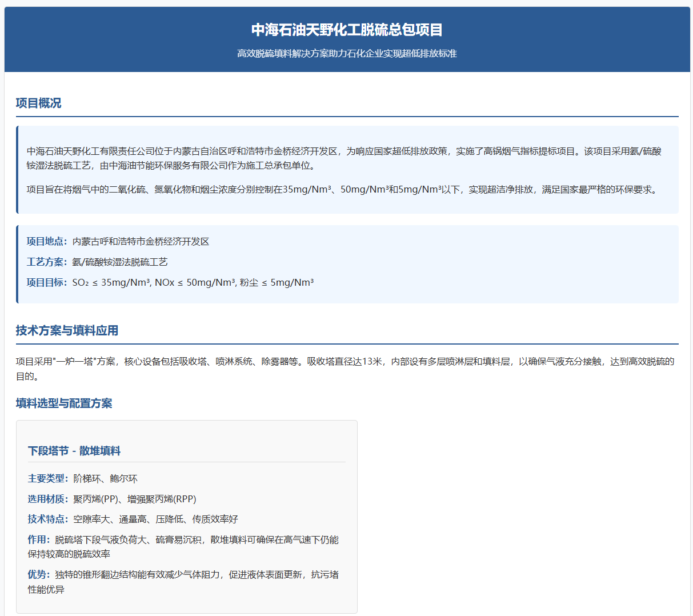Click the card title 下段塔节 - 散堆填料
The width and height of the screenshot is (693, 616).
coord(74,451)
